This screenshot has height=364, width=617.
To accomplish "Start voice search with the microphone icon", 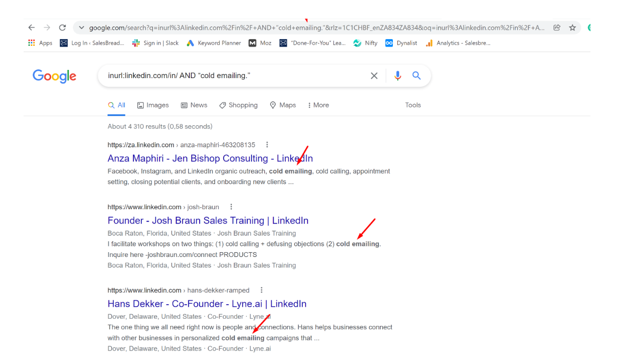I will [398, 76].
